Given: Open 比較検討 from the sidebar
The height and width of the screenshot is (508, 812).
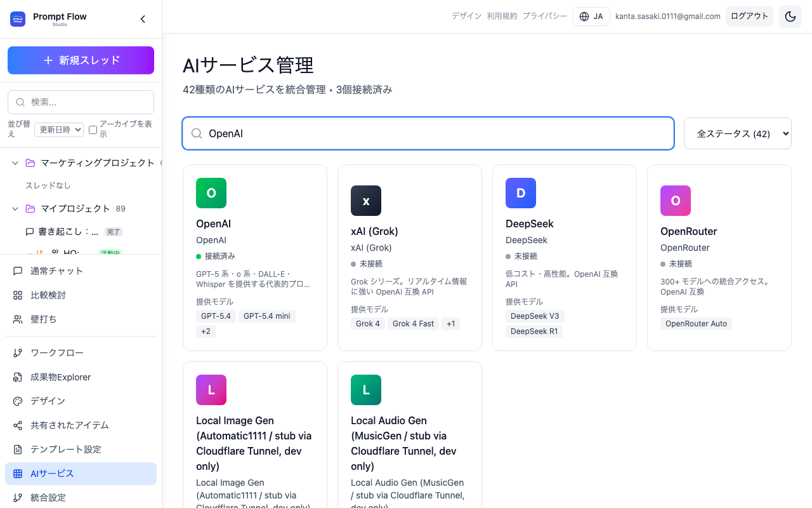Looking at the screenshot, I should point(81,295).
